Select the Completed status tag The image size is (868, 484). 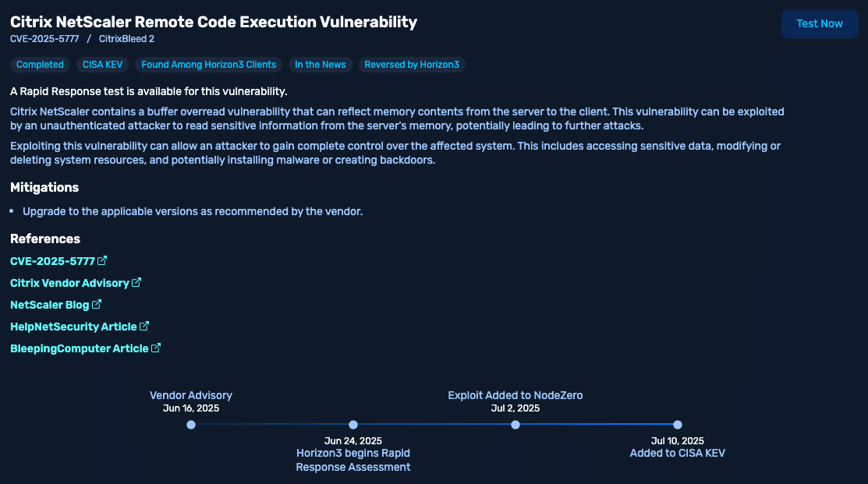pyautogui.click(x=41, y=65)
